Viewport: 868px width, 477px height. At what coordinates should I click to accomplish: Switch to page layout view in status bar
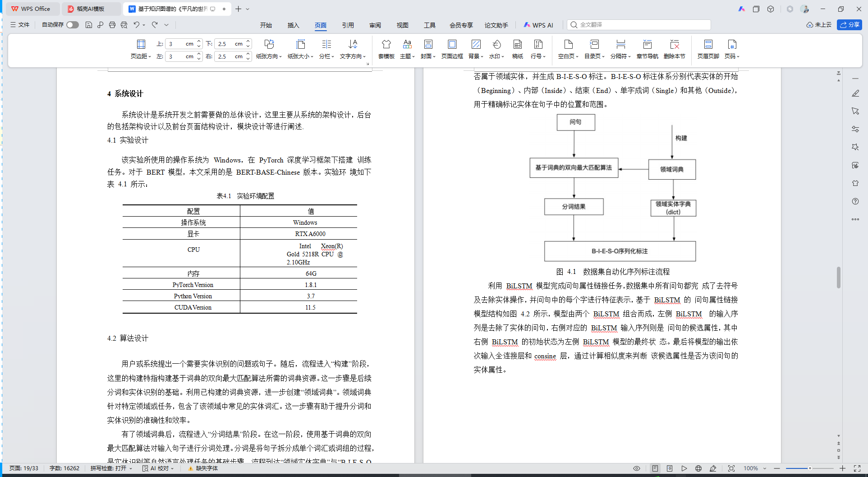click(655, 468)
